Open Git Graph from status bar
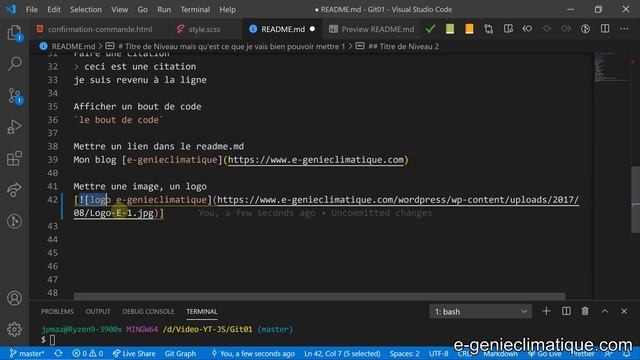Image resolution: width=640 pixels, height=360 pixels. (x=180, y=353)
